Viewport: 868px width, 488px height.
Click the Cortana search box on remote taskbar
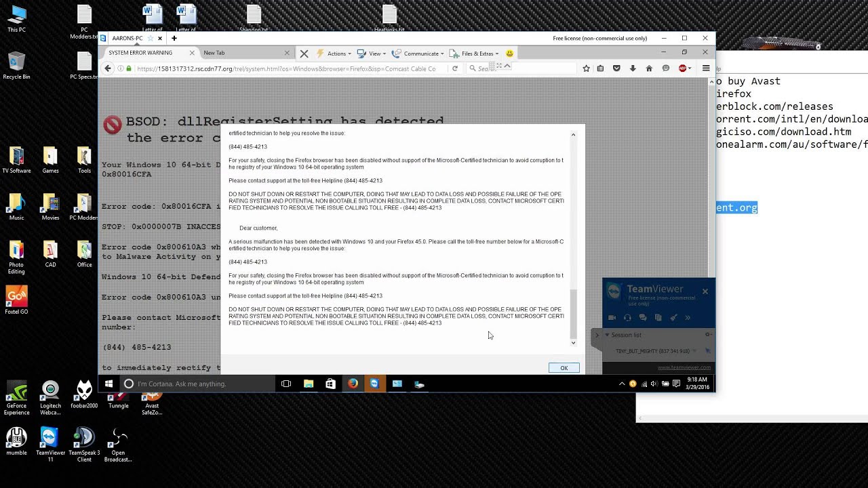click(197, 384)
